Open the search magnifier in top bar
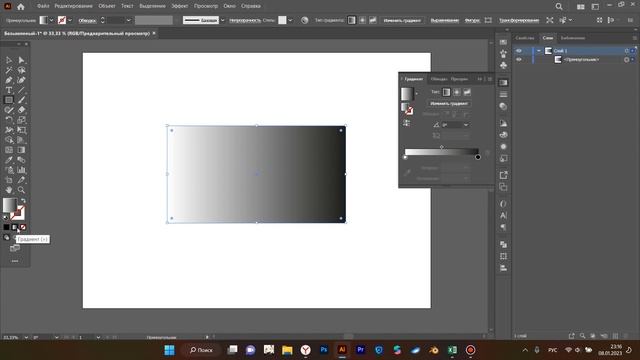Viewport: 640px width, 360px height. (x=559, y=7)
